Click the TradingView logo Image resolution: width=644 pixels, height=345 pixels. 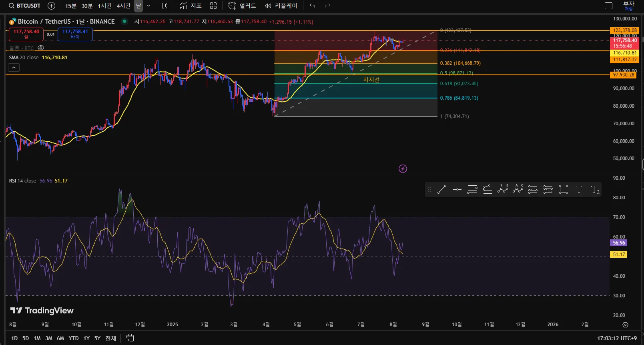point(42,311)
